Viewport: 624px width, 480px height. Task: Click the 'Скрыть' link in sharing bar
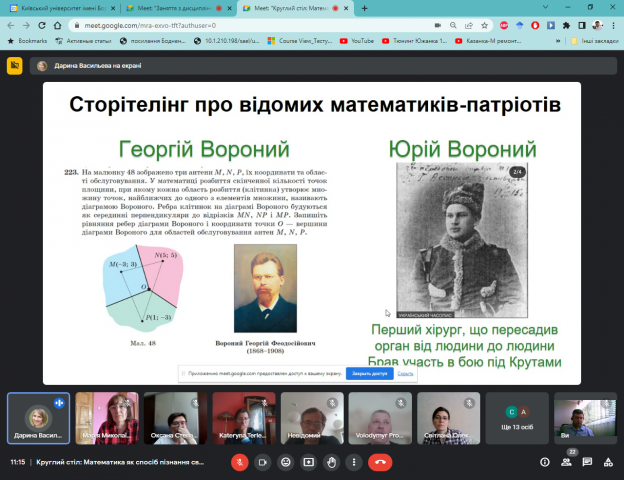tap(405, 373)
